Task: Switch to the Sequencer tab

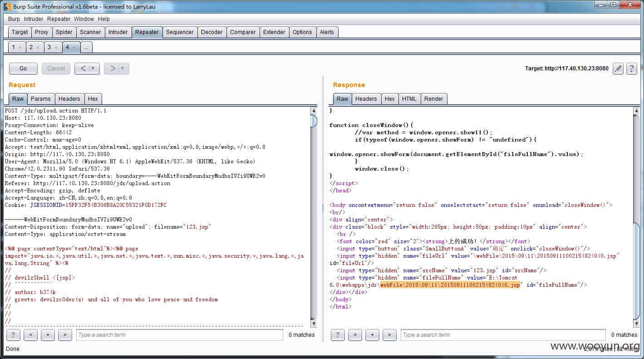Action: coord(180,32)
